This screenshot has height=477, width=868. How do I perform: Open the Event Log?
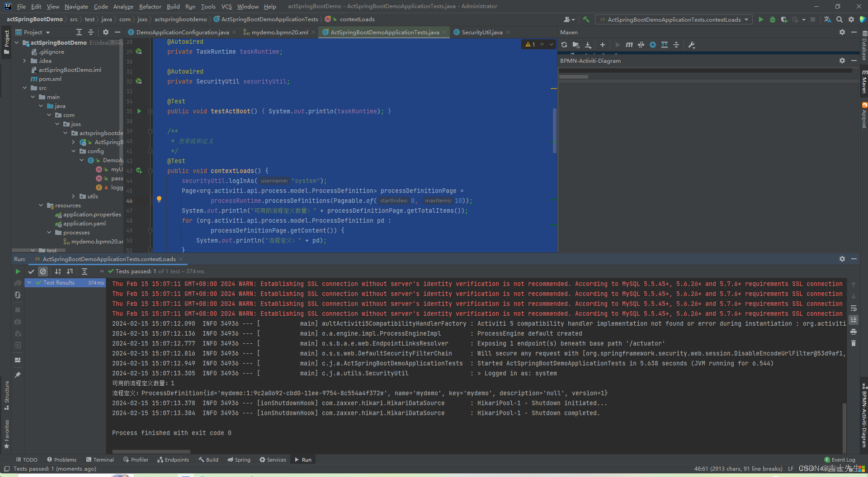[x=840, y=460]
